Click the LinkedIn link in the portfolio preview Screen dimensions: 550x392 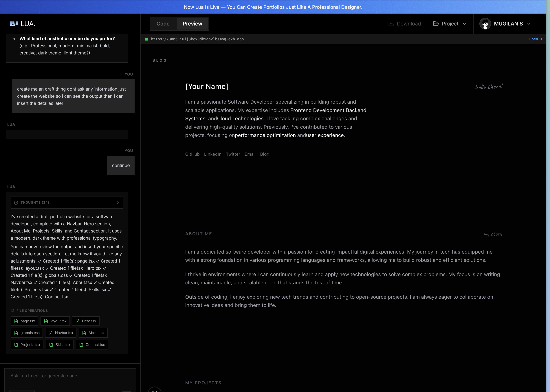pos(212,154)
